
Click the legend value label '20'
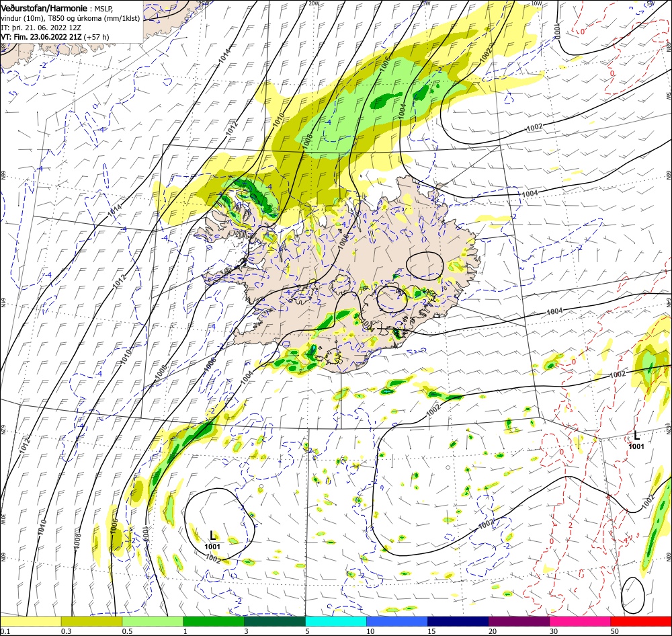coord(493,631)
